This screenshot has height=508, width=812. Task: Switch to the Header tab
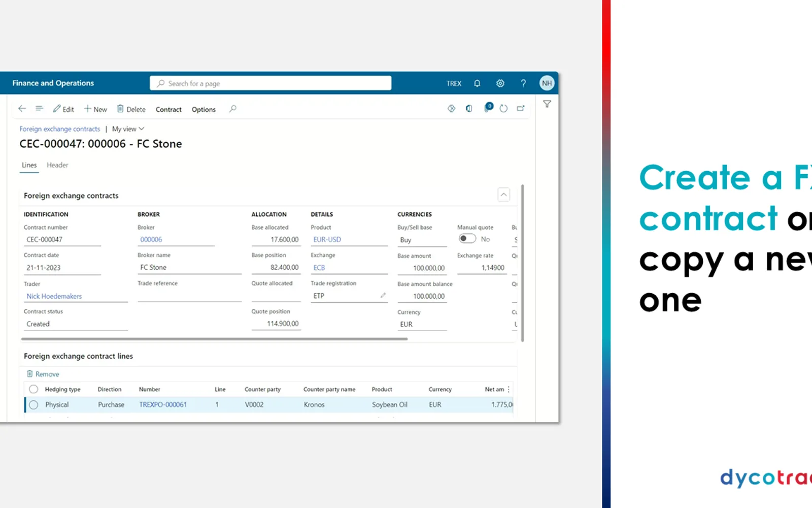click(x=57, y=165)
